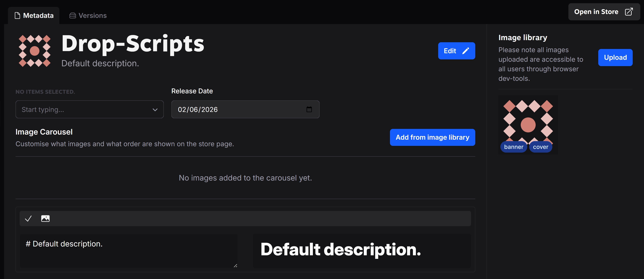Click the Versions tab stack icon

click(72, 16)
